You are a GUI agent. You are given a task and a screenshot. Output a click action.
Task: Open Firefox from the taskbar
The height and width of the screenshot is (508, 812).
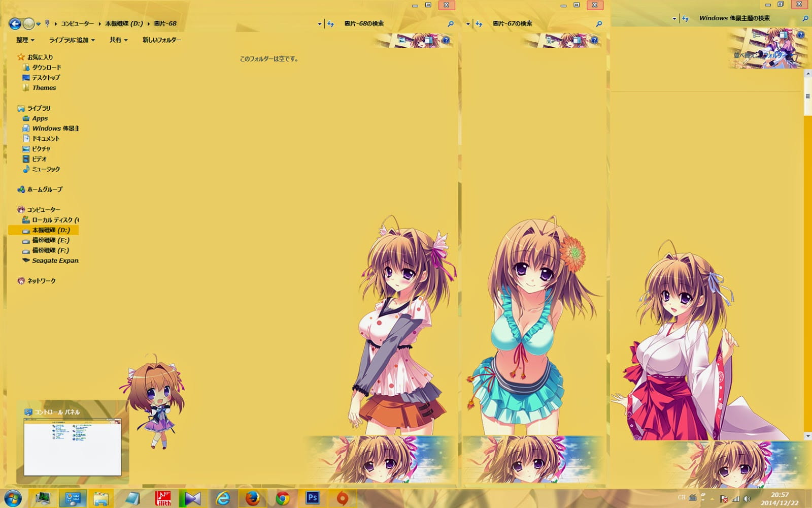pos(251,499)
